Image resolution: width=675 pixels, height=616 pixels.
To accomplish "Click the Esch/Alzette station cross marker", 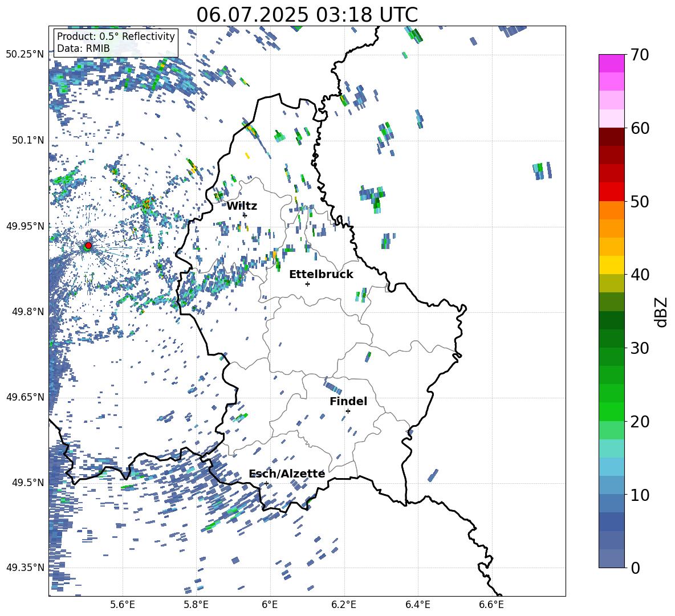I will [x=266, y=483].
